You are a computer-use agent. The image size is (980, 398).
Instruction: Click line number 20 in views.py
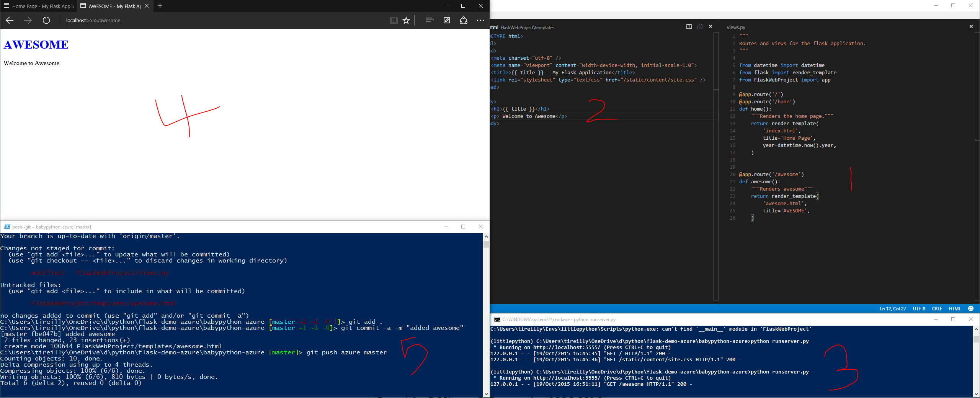point(732,175)
